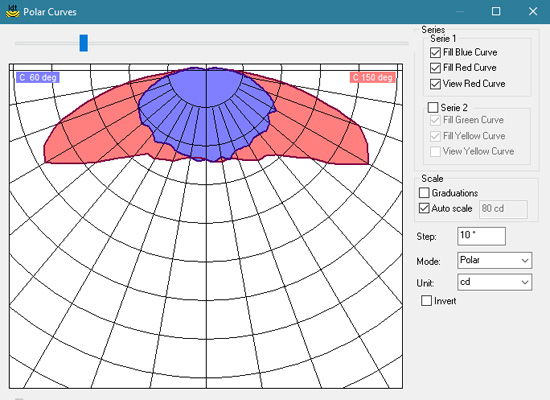The height and width of the screenshot is (400, 550).
Task: Click the 80 cd scale field
Action: pos(503,209)
